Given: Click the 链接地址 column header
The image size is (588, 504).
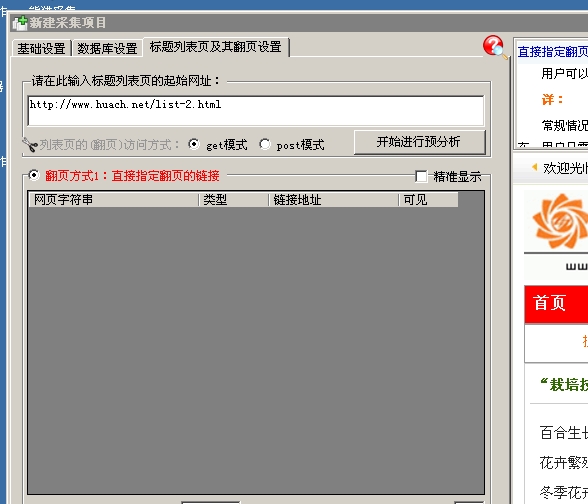Looking at the screenshot, I should (334, 200).
